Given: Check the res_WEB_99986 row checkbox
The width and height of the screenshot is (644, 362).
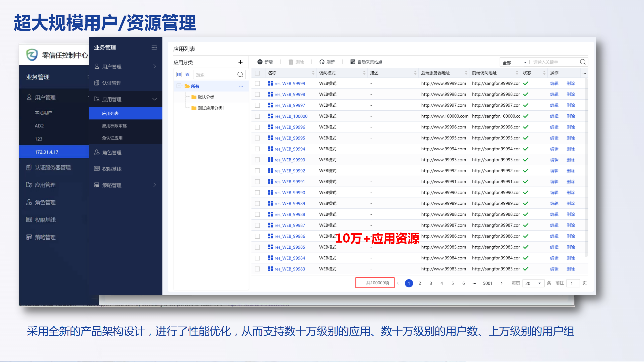Looking at the screenshot, I should 257,236.
